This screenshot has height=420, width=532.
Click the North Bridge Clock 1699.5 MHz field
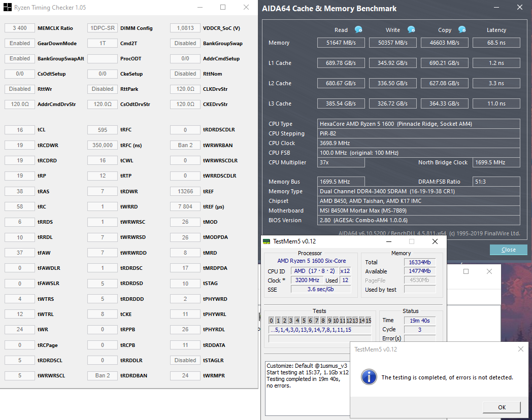pos(496,162)
